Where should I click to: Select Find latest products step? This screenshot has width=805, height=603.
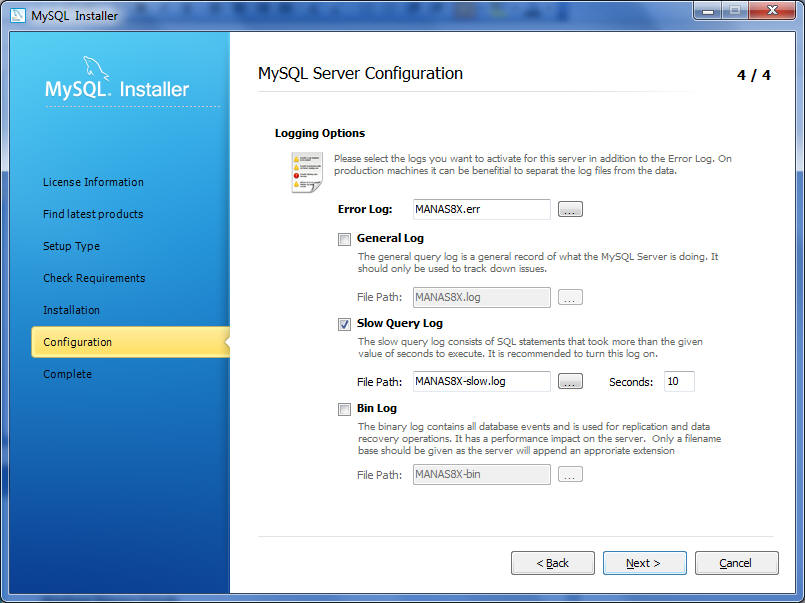93,214
